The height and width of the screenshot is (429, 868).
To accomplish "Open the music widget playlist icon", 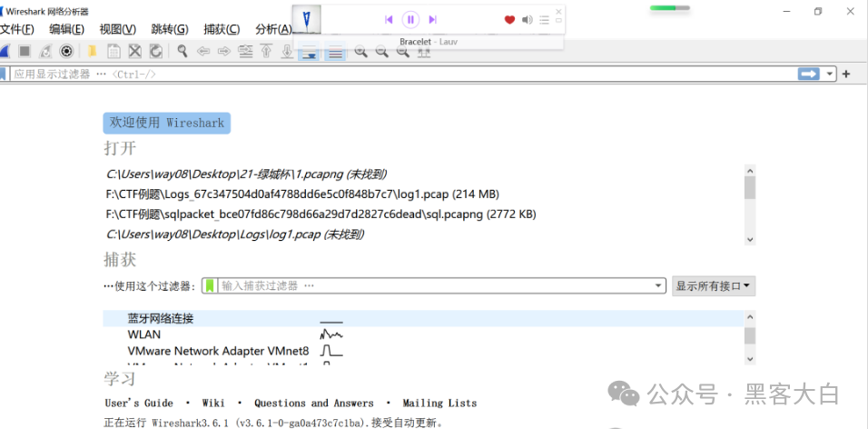I will pos(544,20).
